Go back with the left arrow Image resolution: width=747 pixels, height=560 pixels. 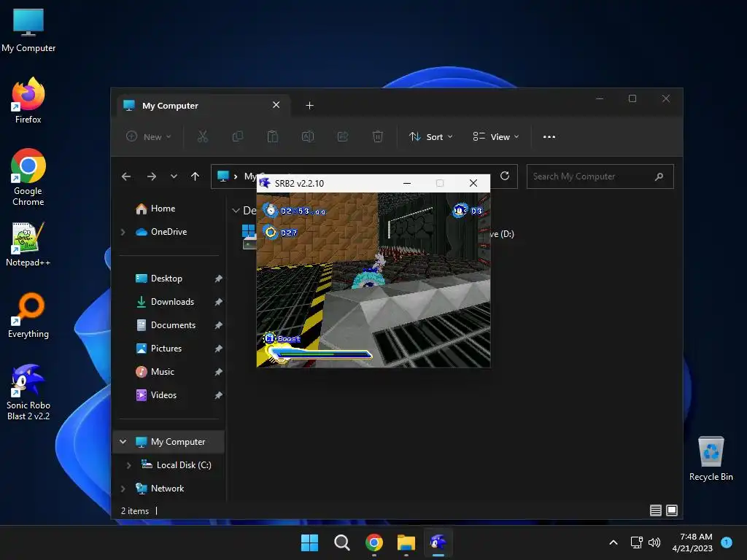(125, 176)
